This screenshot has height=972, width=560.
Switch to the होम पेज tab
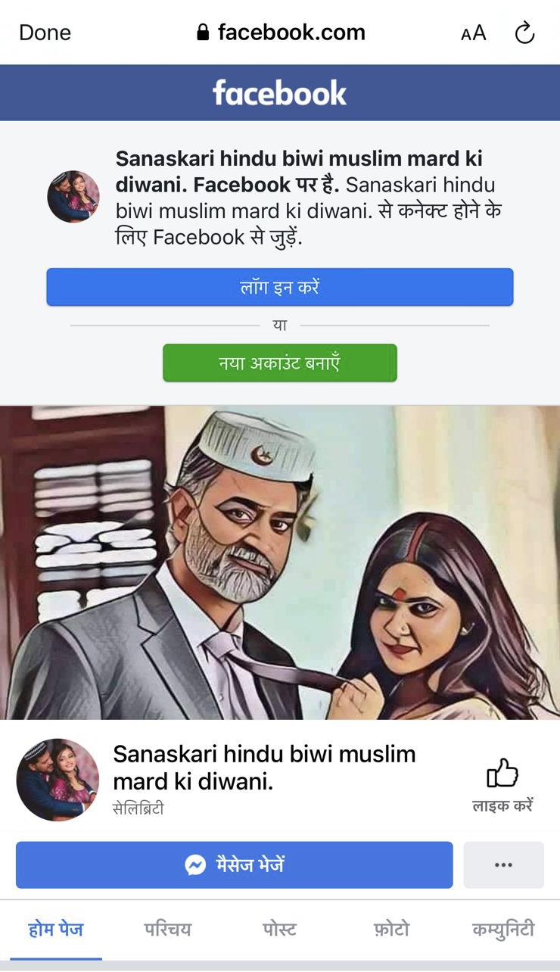click(56, 929)
